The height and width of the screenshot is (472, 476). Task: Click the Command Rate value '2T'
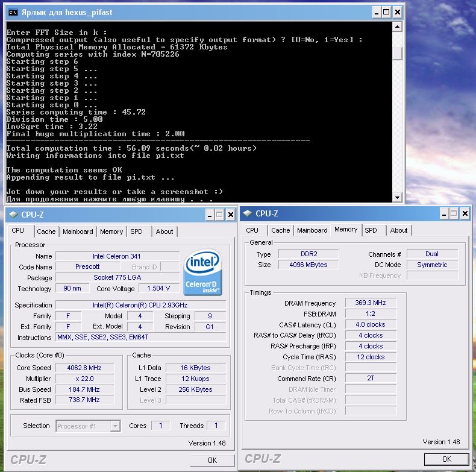tap(371, 378)
